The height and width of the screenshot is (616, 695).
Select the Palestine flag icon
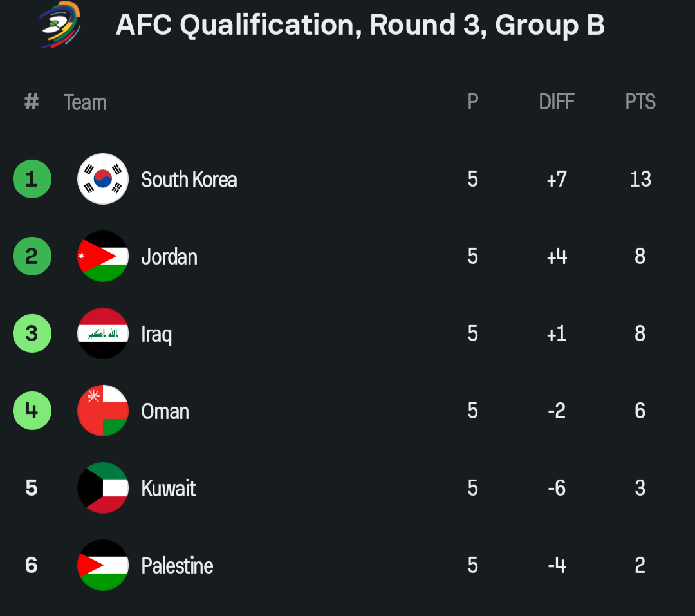[103, 565]
